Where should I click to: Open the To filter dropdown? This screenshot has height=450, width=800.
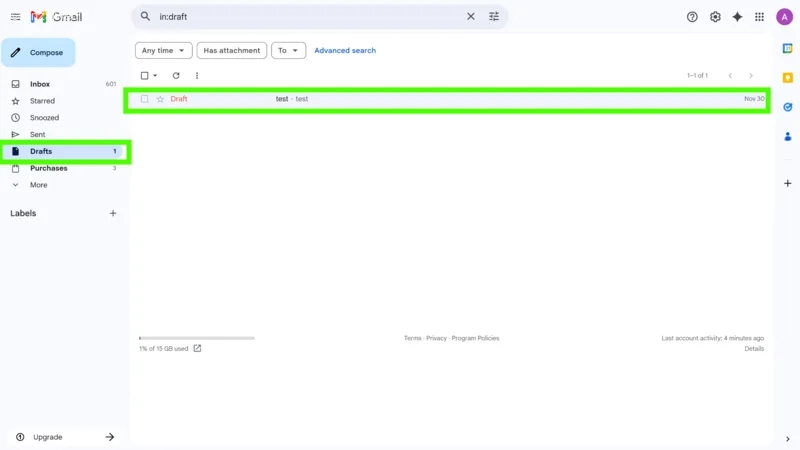[289, 50]
